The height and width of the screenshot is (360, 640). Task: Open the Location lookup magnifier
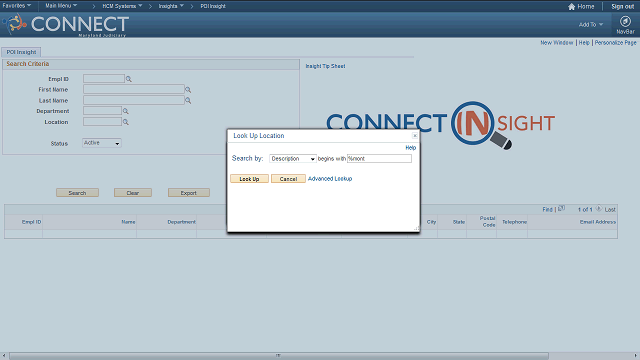(126, 122)
